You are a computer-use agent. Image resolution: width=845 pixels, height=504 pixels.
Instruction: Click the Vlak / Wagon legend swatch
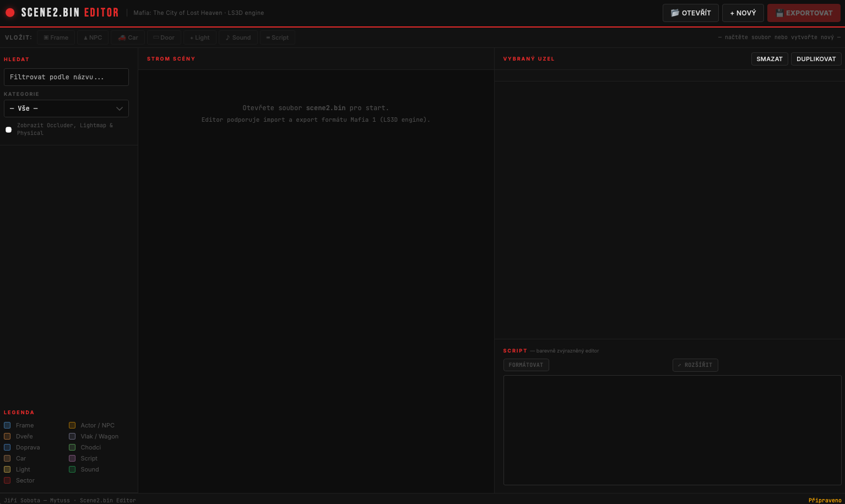point(72,436)
